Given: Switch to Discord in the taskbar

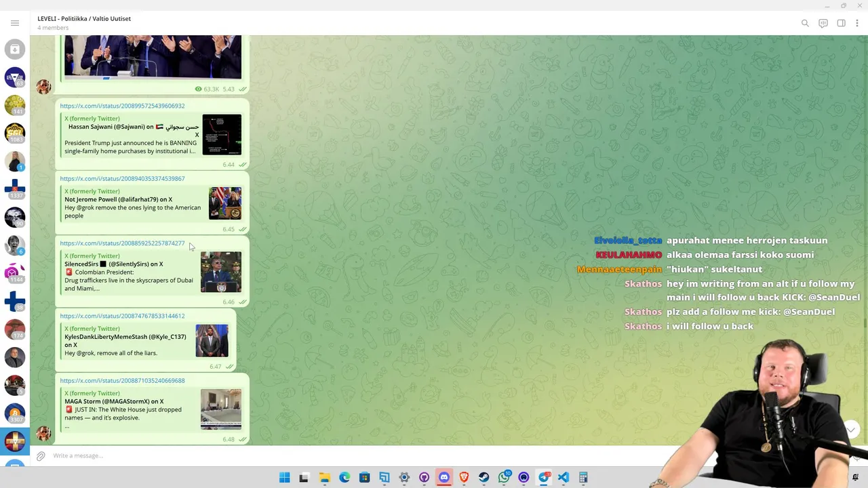Looking at the screenshot, I should point(444,478).
